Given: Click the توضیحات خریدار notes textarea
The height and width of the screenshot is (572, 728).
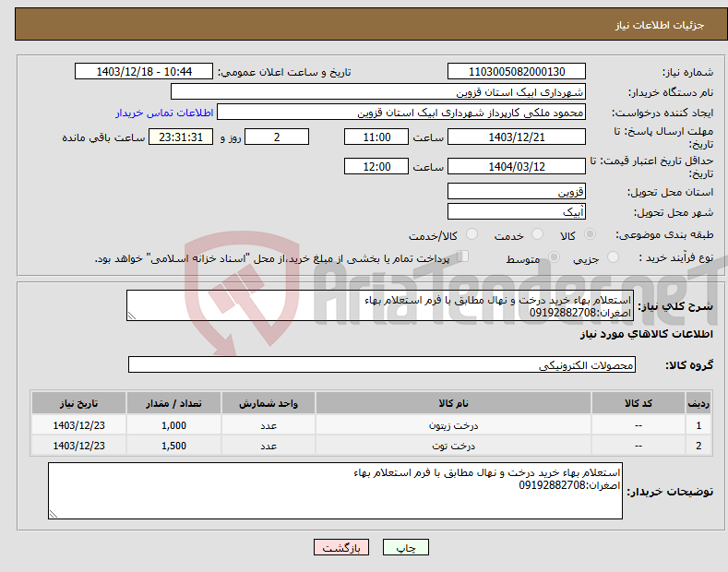Looking at the screenshot, I should tap(335, 491).
